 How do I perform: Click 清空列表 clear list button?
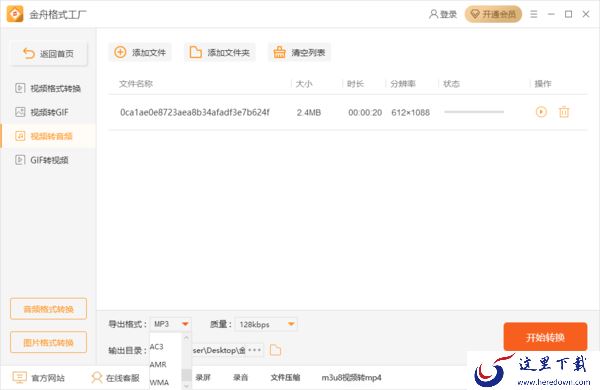299,52
